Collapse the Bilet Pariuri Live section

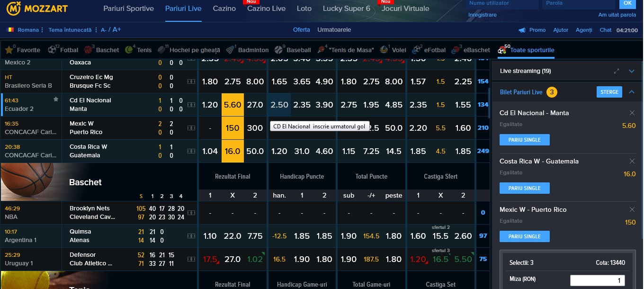pyautogui.click(x=631, y=92)
